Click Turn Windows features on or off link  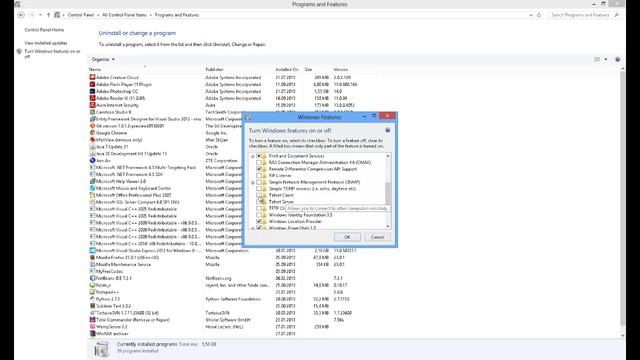52,54
